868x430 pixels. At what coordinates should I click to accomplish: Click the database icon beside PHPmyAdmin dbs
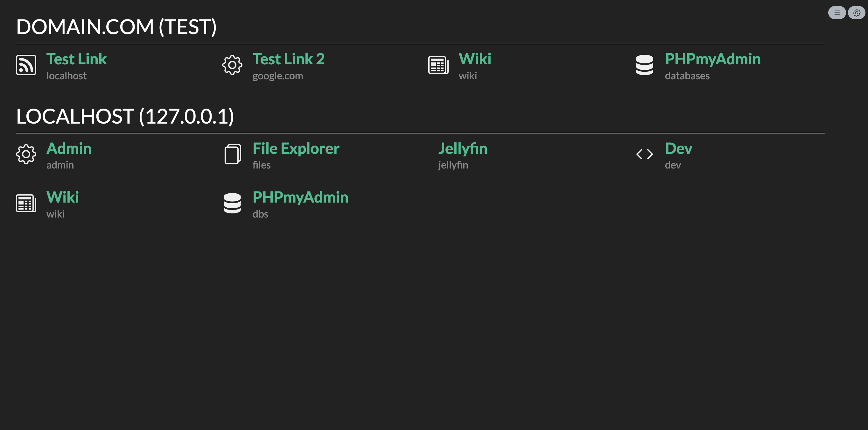[232, 203]
